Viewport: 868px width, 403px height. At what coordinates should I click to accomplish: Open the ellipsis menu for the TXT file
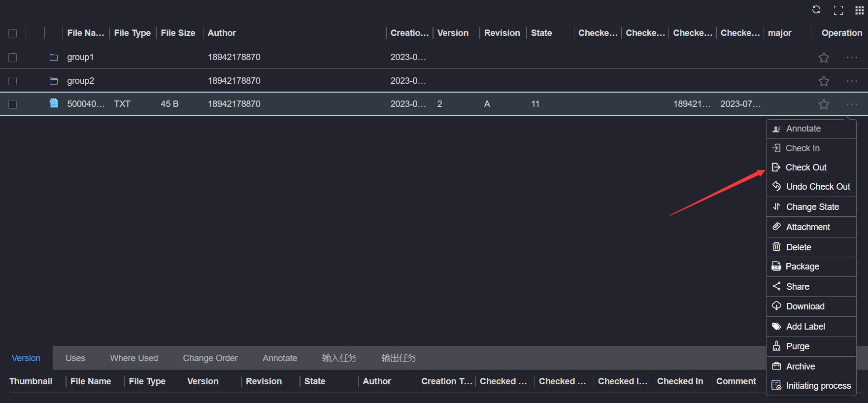coord(852,104)
